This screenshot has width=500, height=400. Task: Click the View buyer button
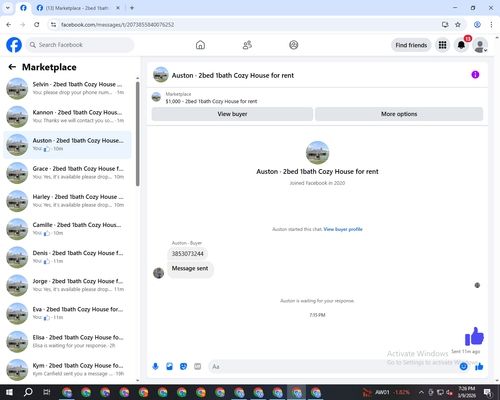pos(232,114)
